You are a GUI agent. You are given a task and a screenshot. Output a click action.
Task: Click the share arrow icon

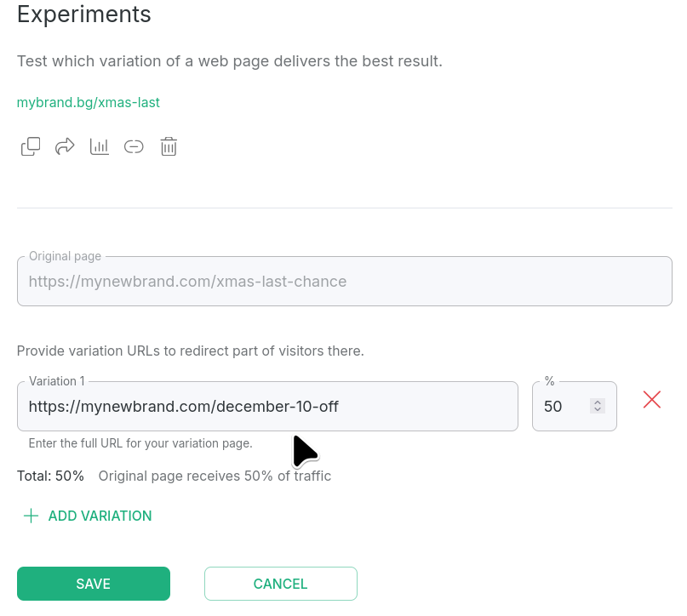point(65,146)
